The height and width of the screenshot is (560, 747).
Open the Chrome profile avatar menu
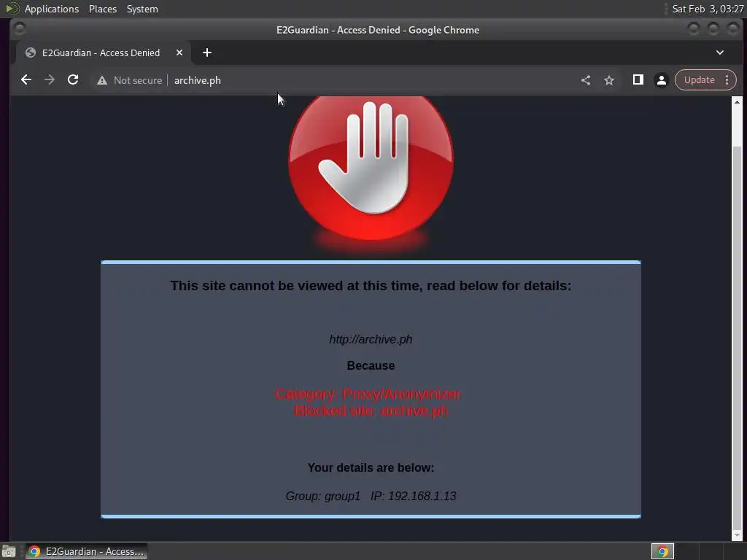661,80
